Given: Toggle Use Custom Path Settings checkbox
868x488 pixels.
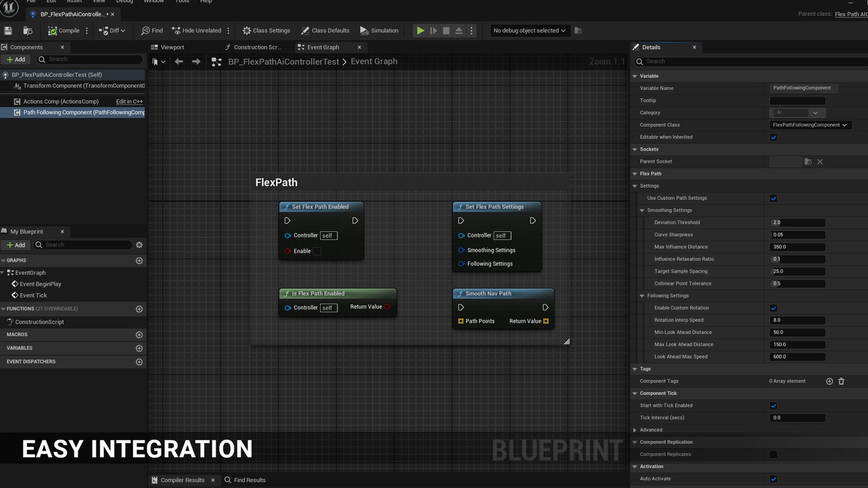Looking at the screenshot, I should (x=773, y=199).
